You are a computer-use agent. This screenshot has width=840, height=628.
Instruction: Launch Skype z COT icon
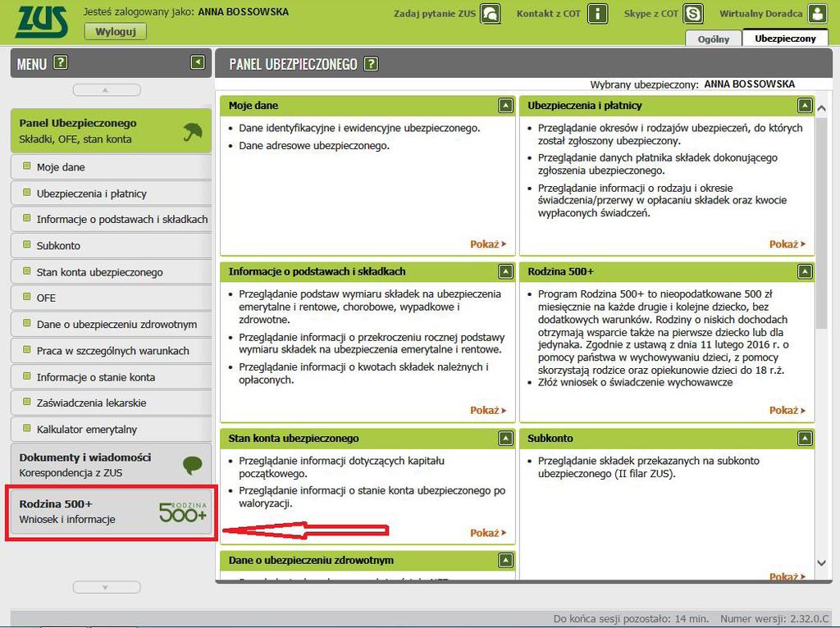click(x=693, y=14)
